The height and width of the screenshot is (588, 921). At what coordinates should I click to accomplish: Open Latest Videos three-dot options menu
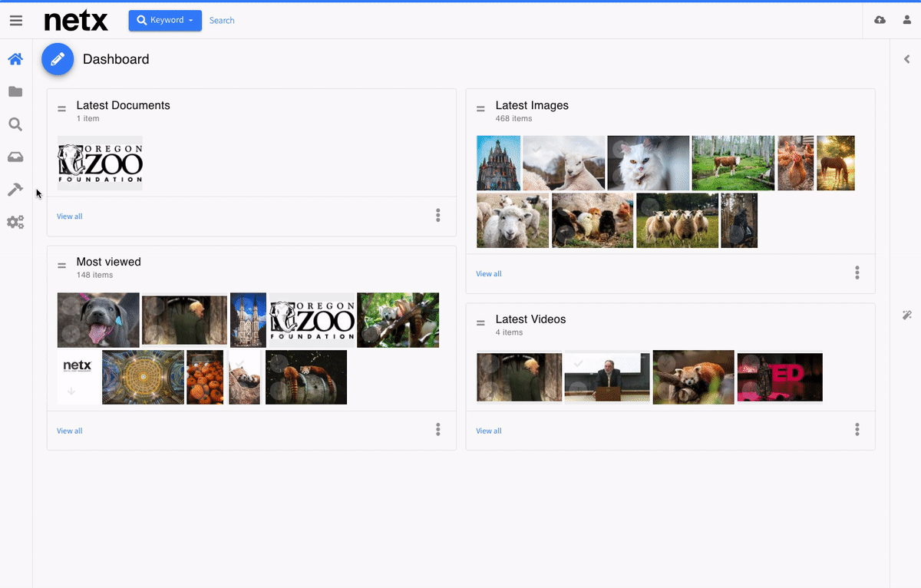[x=857, y=430]
